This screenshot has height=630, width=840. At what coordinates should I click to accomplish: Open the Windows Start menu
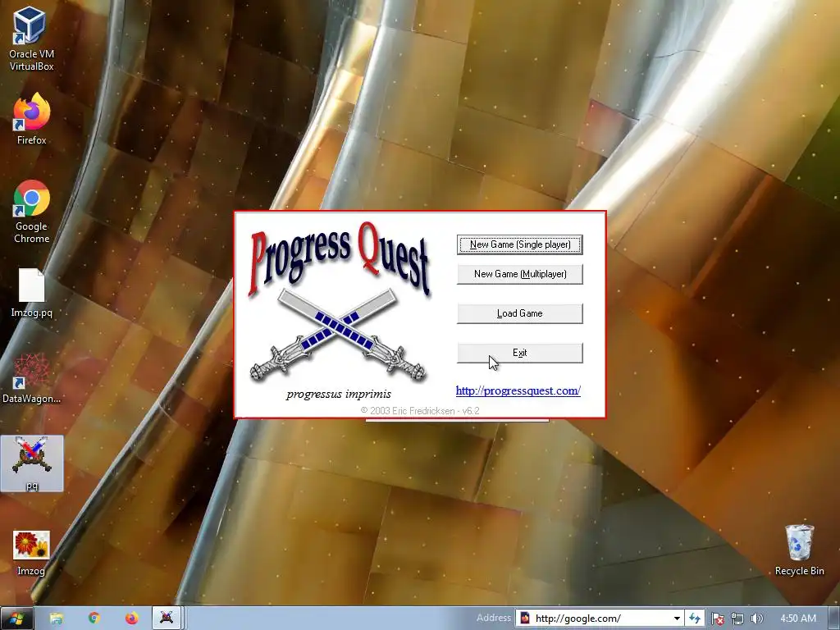[x=16, y=619]
